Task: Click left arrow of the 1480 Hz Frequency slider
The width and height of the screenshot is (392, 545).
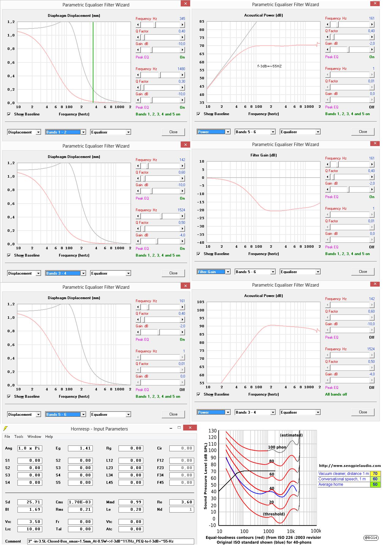Action: (138, 75)
